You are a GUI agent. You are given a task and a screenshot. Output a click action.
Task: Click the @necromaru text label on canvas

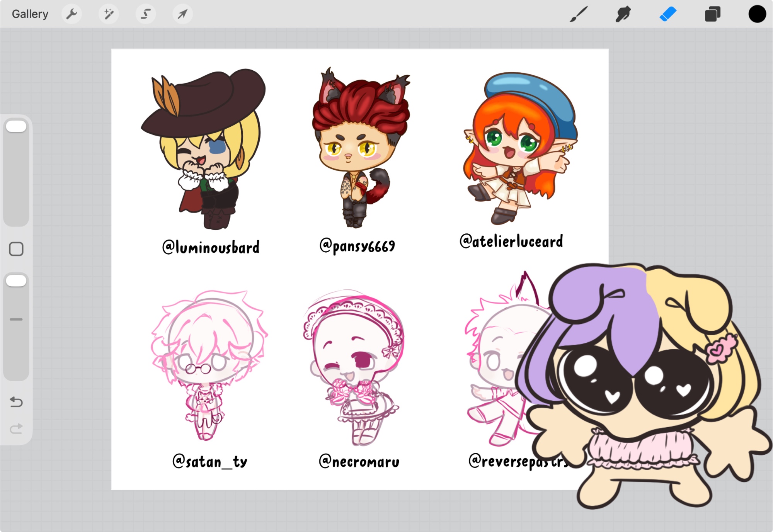pos(359,461)
